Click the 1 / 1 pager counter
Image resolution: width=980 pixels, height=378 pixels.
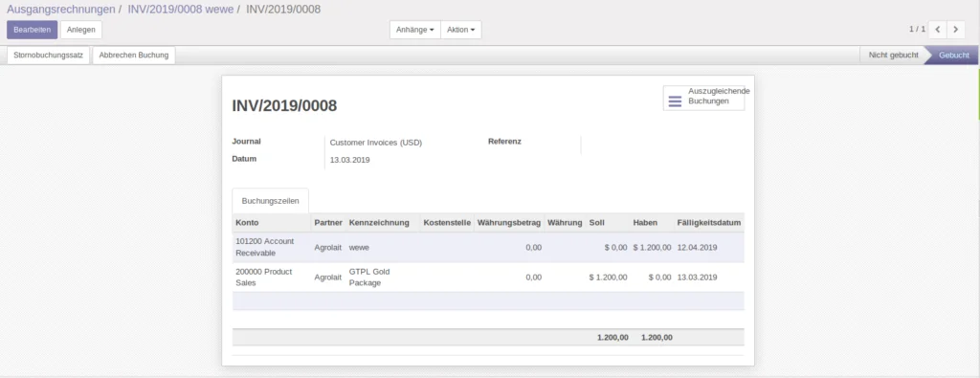tap(917, 30)
